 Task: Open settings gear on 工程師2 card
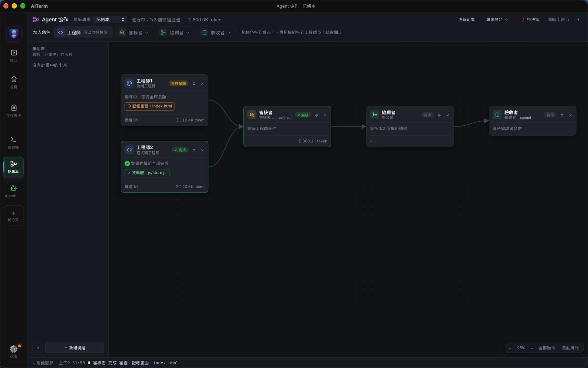pyautogui.click(x=194, y=150)
